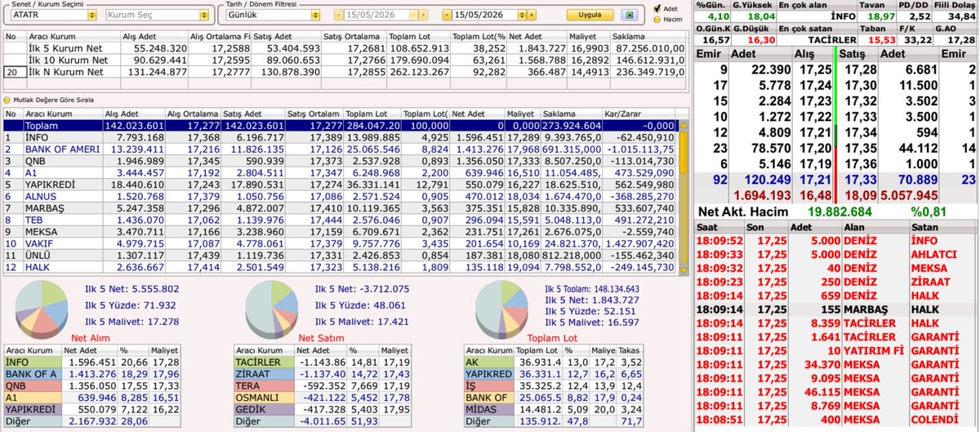Select the HALK row in brokerage table
Viewport: 980px width, 432px height.
click(340, 266)
